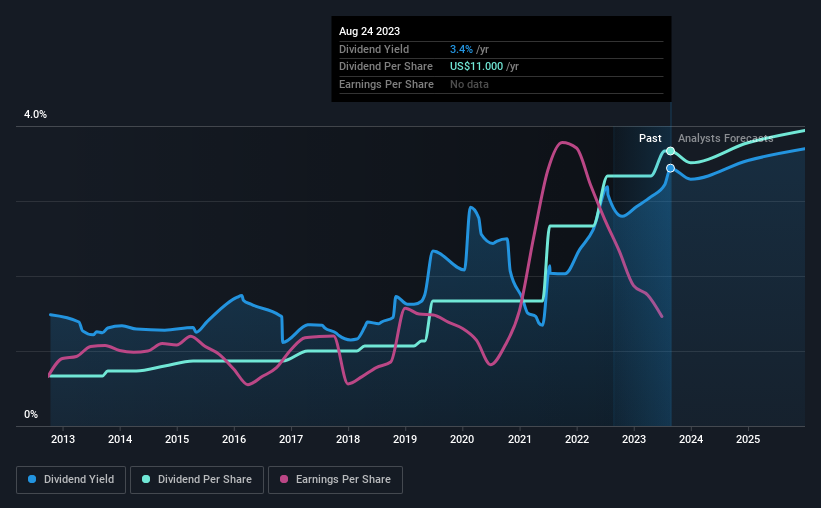Viewport: 821px width, 508px height.
Task: Toggle the Dividend Yield legend button
Action: coord(71,480)
